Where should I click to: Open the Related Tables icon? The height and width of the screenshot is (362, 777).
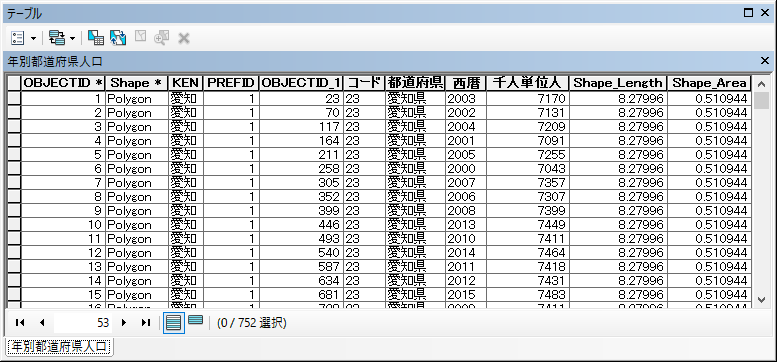(x=56, y=38)
